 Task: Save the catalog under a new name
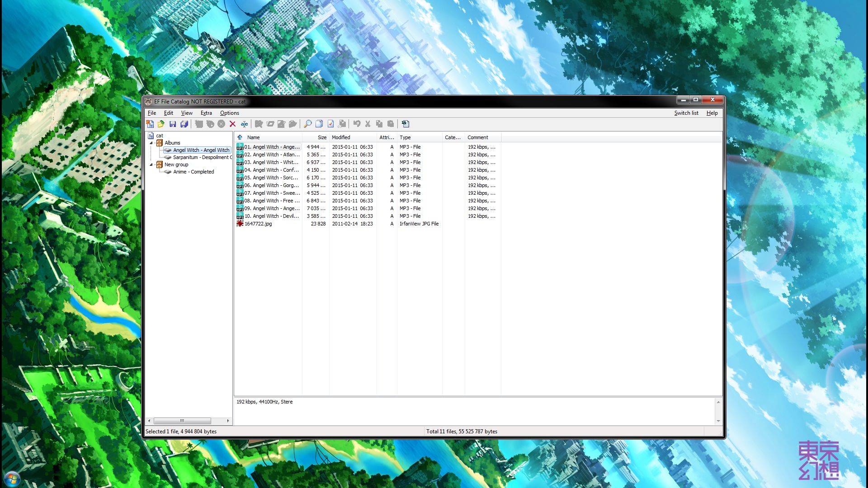coord(184,124)
